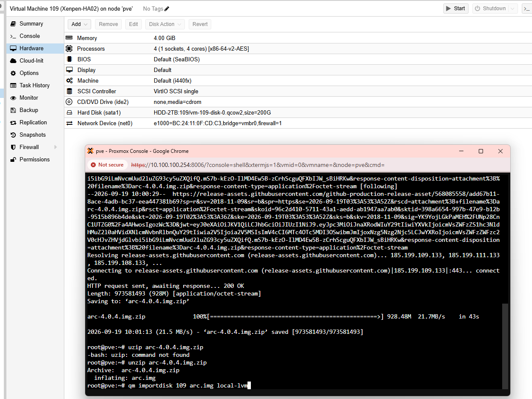Image resolution: width=532 pixels, height=399 pixels.
Task: Open the Summary tab
Action: tap(35, 24)
